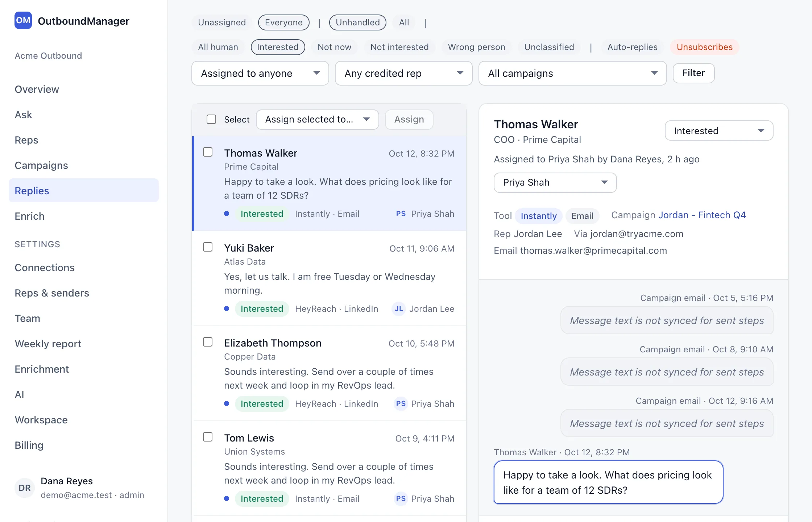
Task: Open the Jordan - Fintech Q4 campaign link
Action: click(x=702, y=215)
